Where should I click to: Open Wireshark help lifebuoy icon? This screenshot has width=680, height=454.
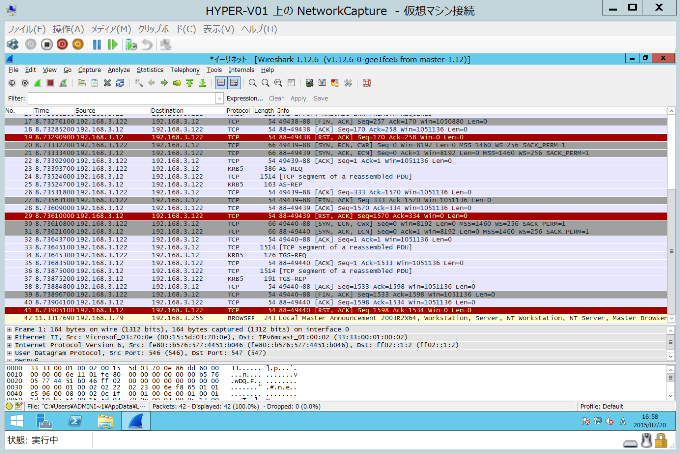[x=367, y=83]
